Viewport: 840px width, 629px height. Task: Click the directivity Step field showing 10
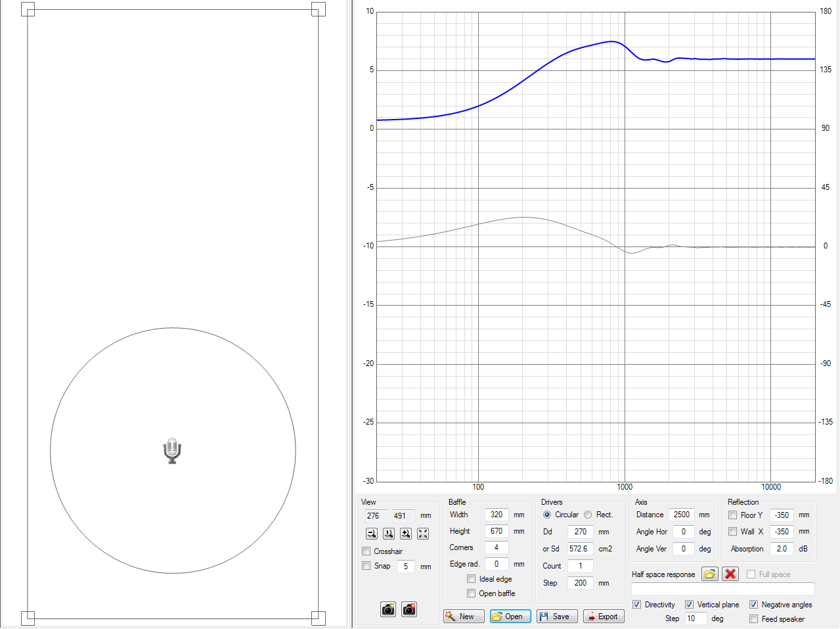(x=696, y=618)
